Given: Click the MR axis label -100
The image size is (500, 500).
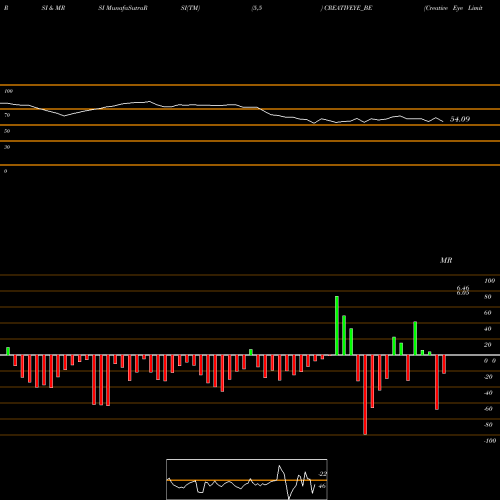Looking at the screenshot, I should 490,441.
